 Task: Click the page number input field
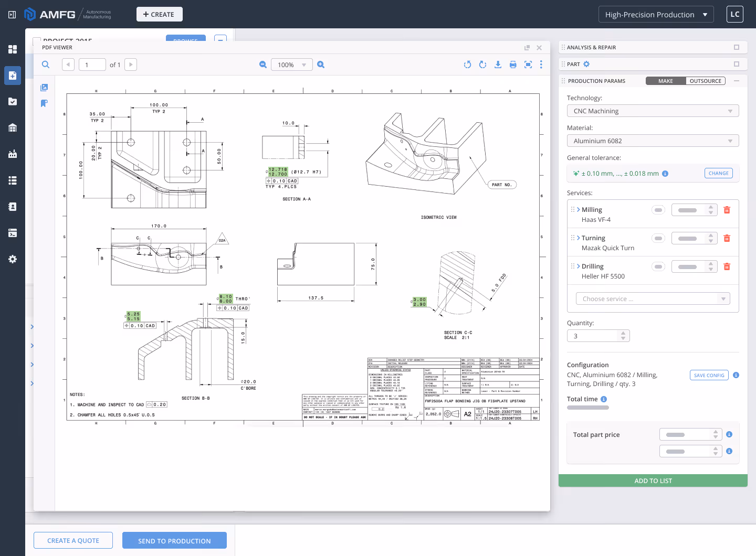pyautogui.click(x=92, y=65)
